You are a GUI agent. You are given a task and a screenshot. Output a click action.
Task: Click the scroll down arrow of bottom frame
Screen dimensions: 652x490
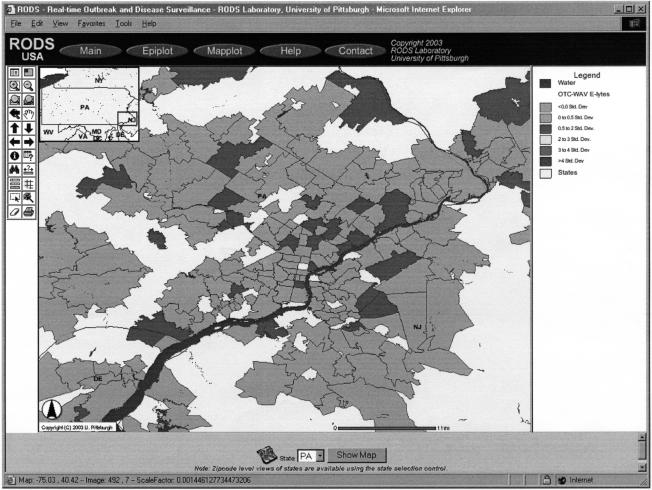(x=642, y=468)
